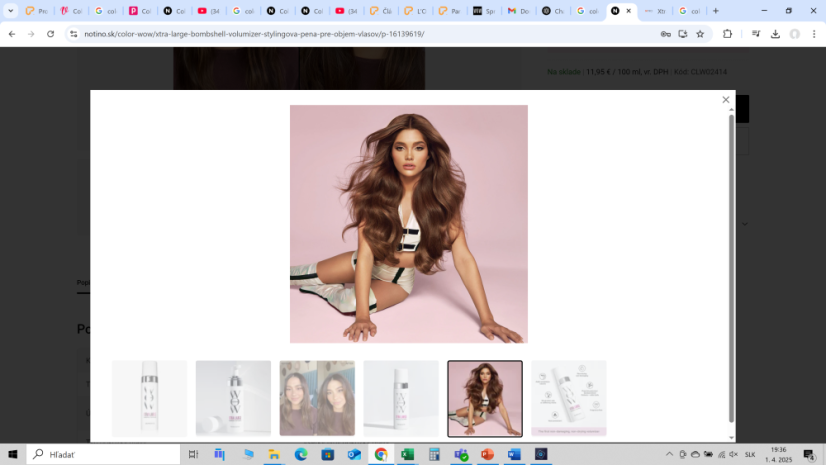Open PowerPoint from the taskbar
Screen dimensions: 826x465
[x=487, y=454]
